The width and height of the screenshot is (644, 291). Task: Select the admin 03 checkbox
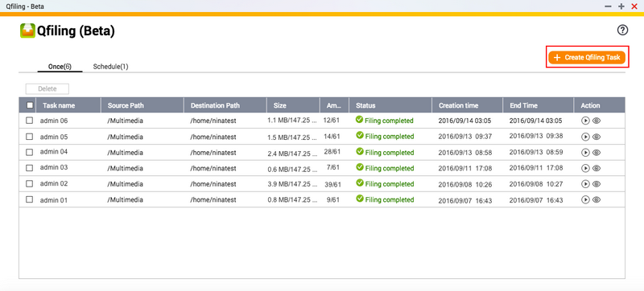(29, 168)
